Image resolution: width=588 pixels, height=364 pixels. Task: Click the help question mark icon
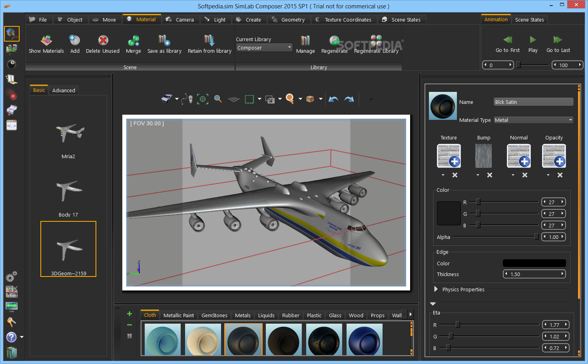[x=12, y=337]
